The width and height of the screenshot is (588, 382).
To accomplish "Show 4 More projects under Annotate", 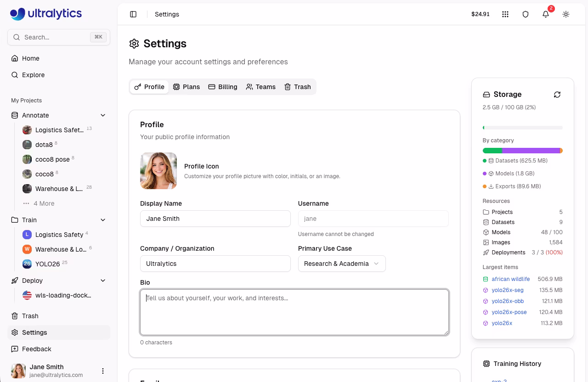I will tap(45, 203).
